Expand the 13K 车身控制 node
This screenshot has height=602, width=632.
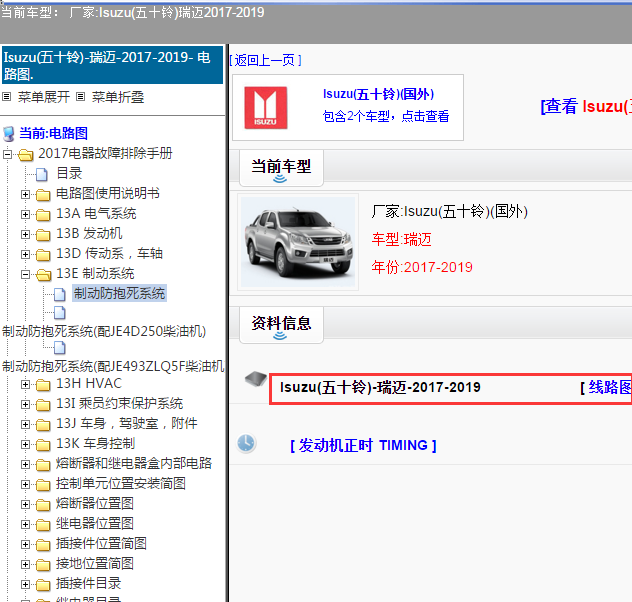[x=25, y=444]
